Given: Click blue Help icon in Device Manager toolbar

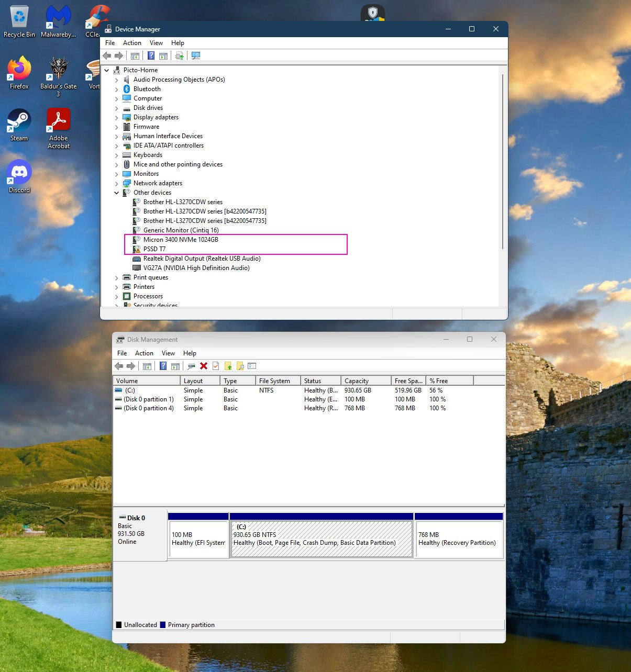Looking at the screenshot, I should [x=151, y=56].
